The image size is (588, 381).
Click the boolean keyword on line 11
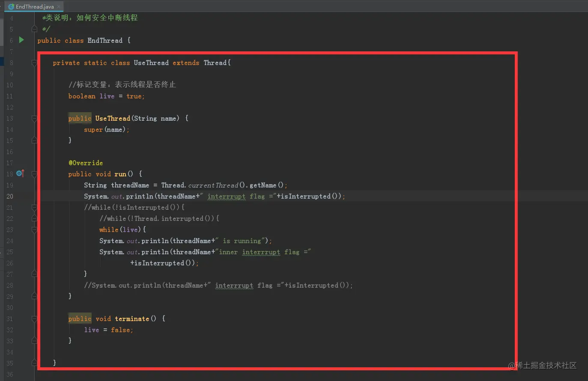tap(82, 96)
